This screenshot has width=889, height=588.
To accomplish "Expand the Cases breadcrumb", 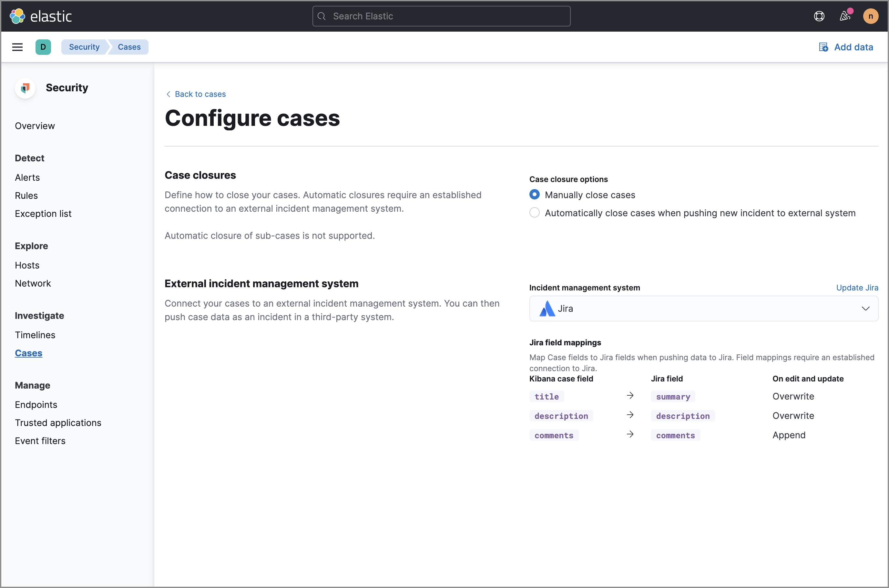I will point(129,47).
